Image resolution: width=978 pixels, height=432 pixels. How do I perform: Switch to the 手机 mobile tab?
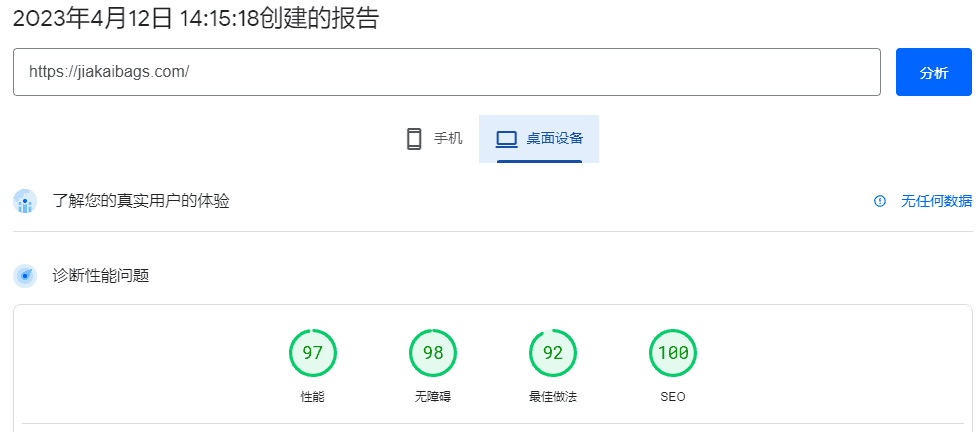pyautogui.click(x=434, y=138)
